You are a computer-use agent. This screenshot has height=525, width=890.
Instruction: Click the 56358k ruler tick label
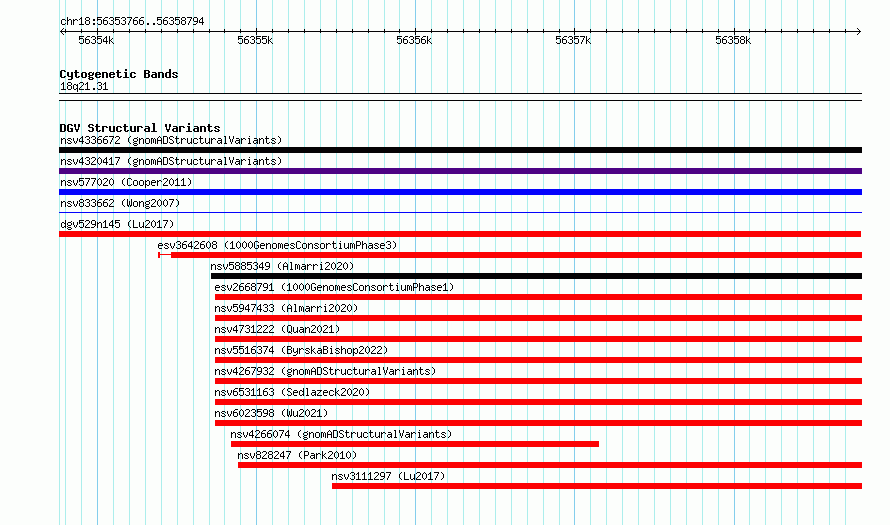[x=733, y=40]
